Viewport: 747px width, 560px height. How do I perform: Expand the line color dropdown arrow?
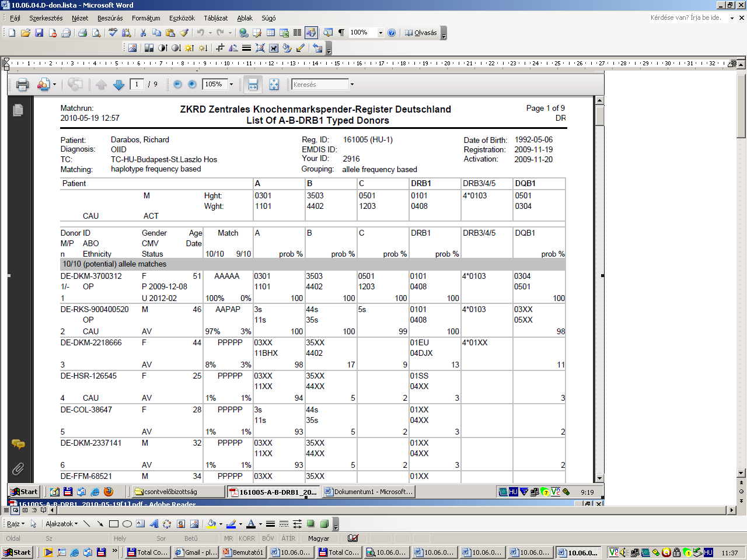240,524
